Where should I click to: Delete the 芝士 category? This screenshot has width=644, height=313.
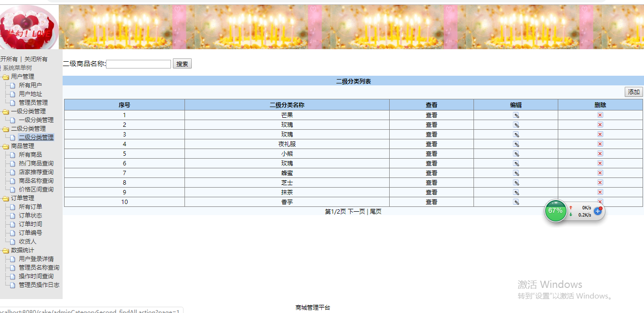pos(600,182)
